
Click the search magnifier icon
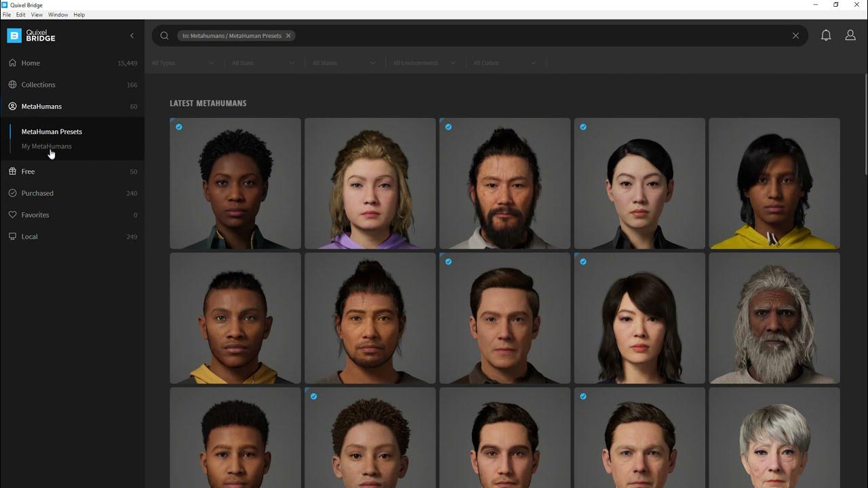coord(164,36)
